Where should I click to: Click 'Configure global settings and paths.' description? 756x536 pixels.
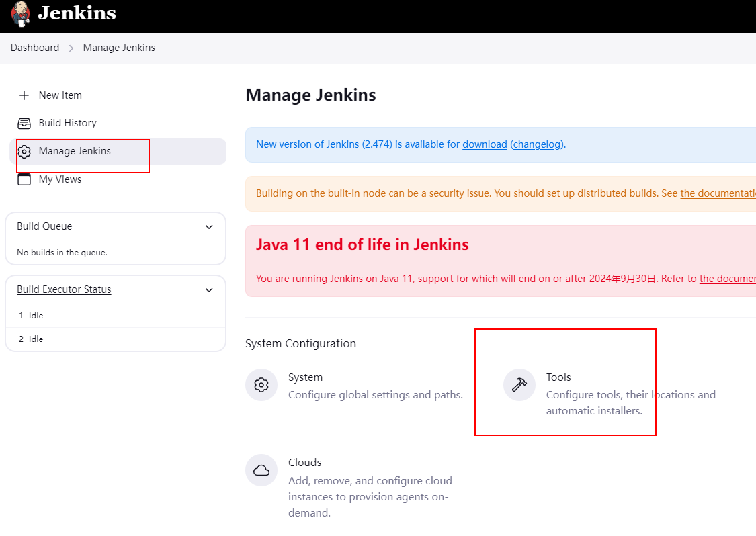(376, 395)
